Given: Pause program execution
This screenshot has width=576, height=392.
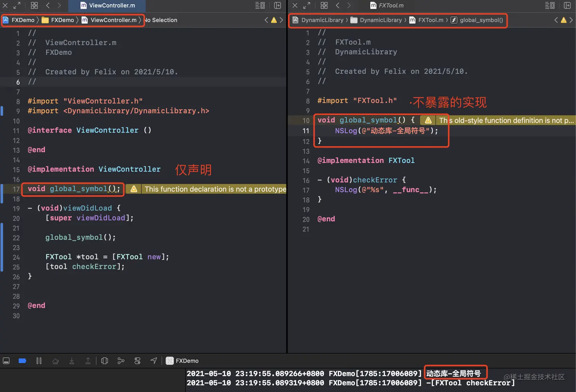Looking at the screenshot, I should 39,361.
